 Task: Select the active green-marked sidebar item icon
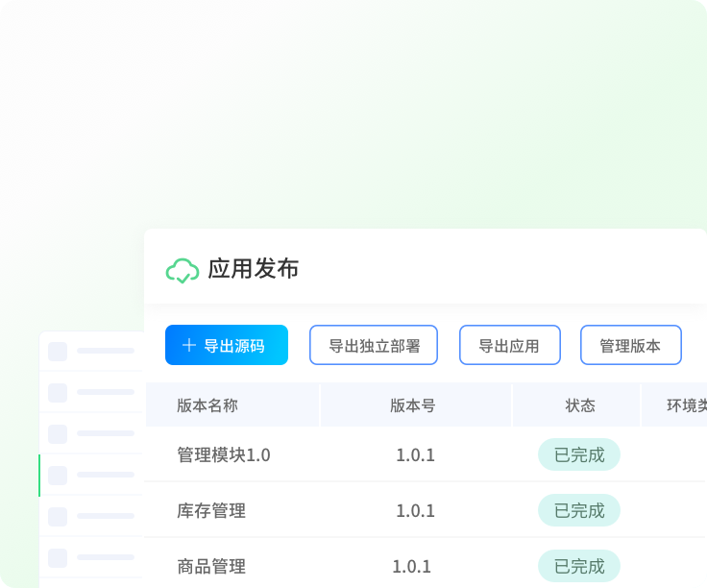58,475
